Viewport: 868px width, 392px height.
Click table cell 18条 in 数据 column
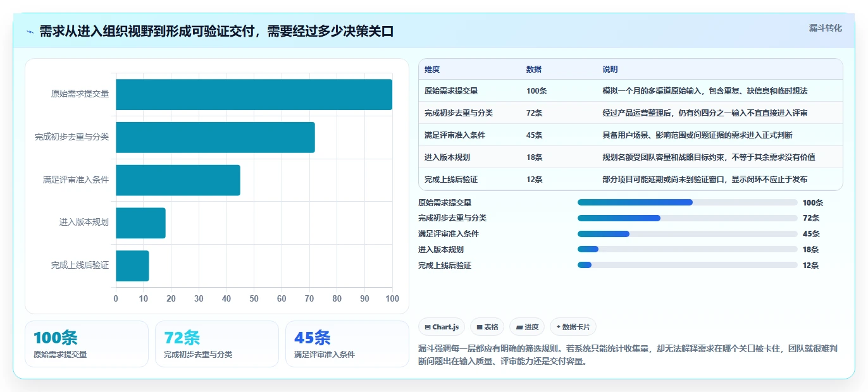(535, 157)
